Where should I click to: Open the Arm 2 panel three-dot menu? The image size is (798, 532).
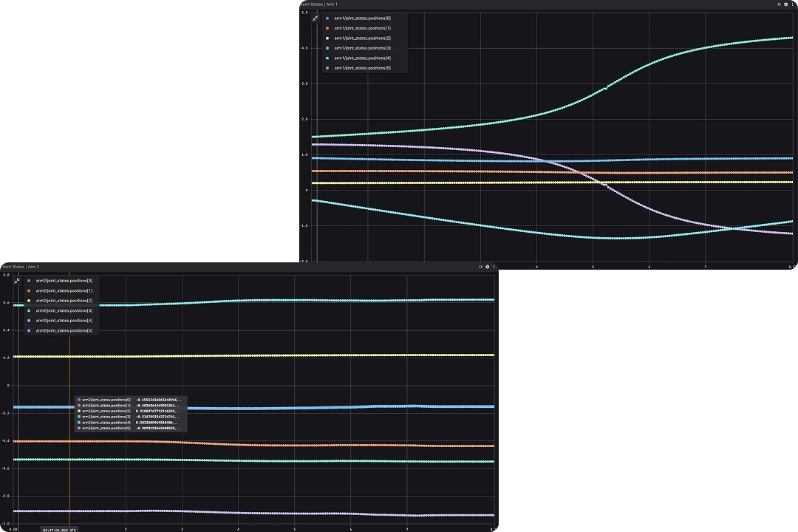pos(494,267)
